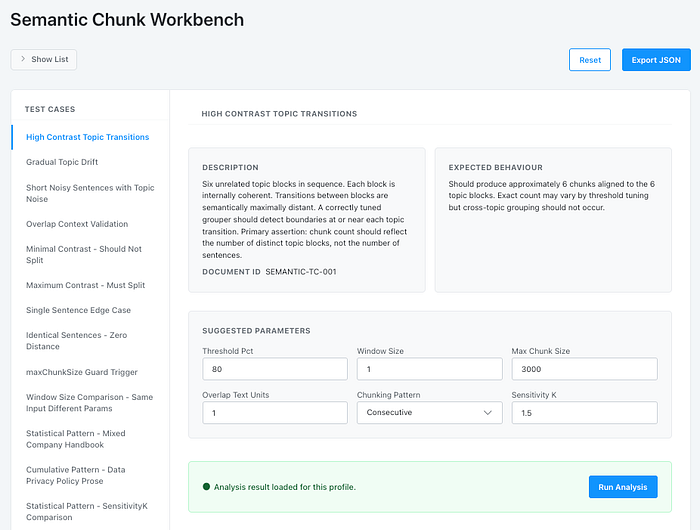Expand the Show List toggle button
Screen dimensions: 700x530
(44, 59)
